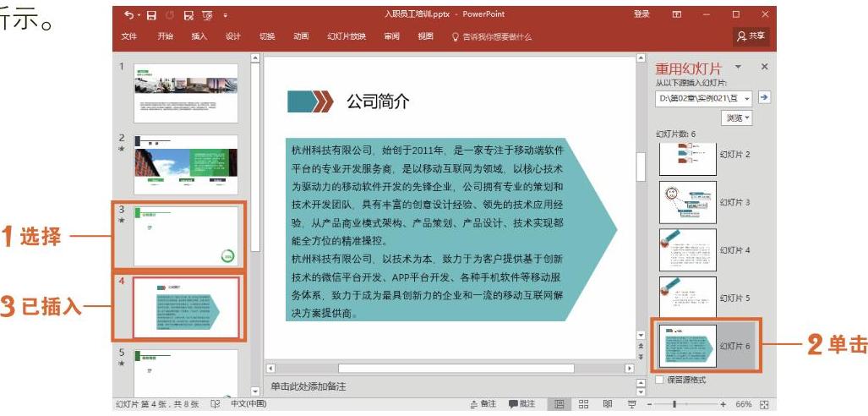Click the animation star icon under slide 2

click(x=122, y=149)
